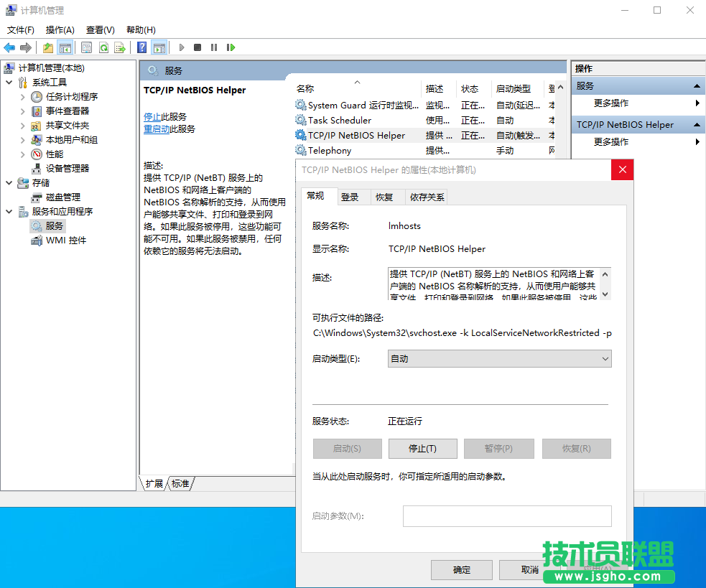Click the back arrow toolbar icon
This screenshot has height=588, width=706.
[x=9, y=47]
